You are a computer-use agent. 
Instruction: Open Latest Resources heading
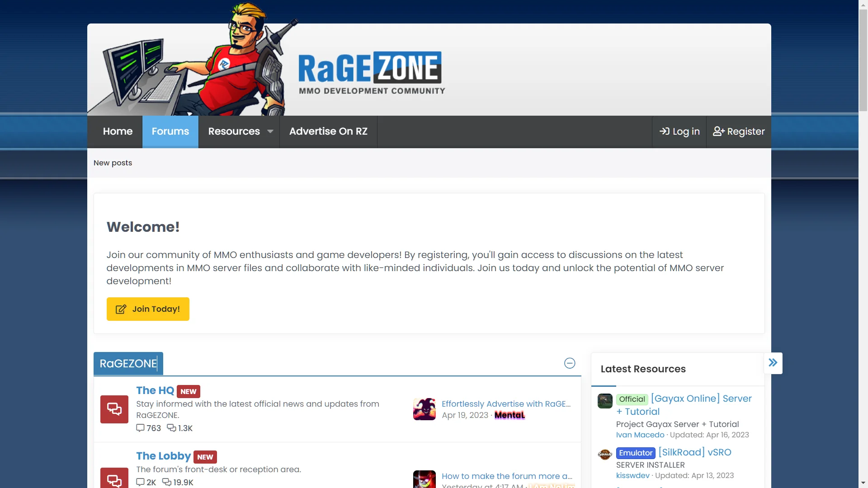point(643,369)
